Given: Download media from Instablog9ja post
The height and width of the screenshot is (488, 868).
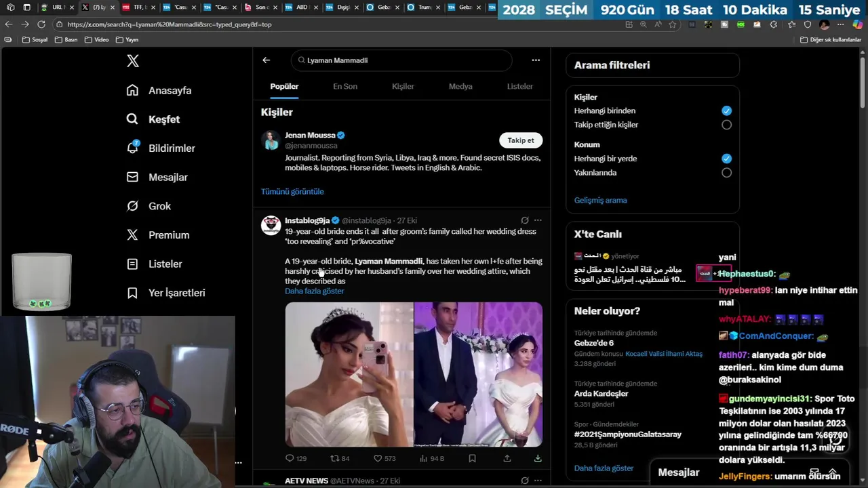Looking at the screenshot, I should [538, 459].
